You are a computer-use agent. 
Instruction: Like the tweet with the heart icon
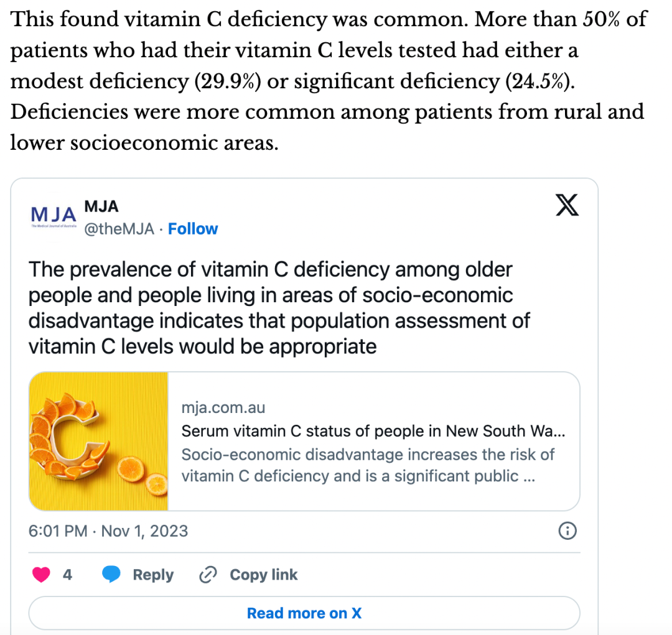pyautogui.click(x=41, y=575)
